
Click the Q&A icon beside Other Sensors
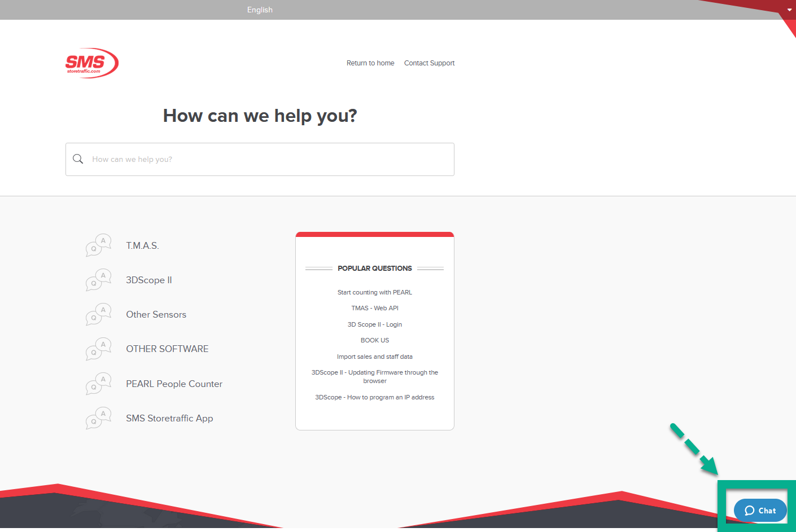pos(99,314)
